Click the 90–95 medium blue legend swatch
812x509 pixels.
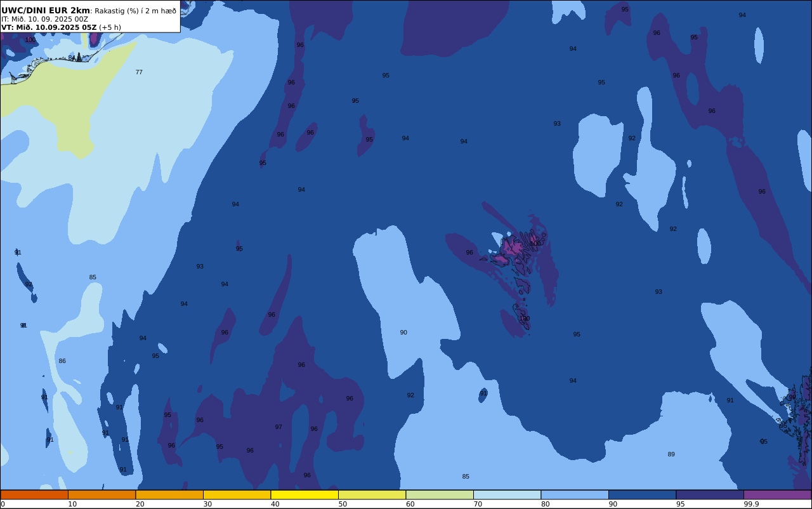pyautogui.click(x=642, y=494)
